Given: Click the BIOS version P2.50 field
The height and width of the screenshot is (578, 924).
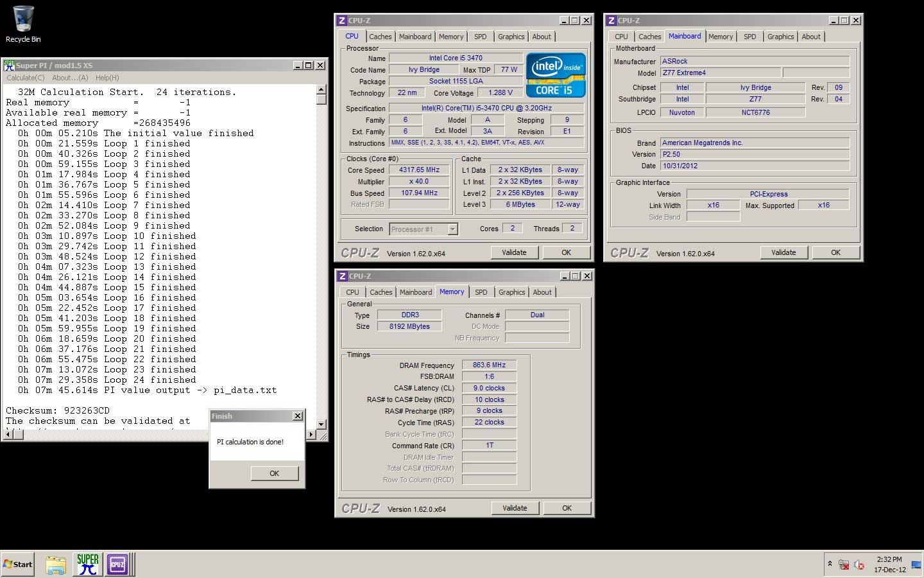Looking at the screenshot, I should [x=755, y=154].
